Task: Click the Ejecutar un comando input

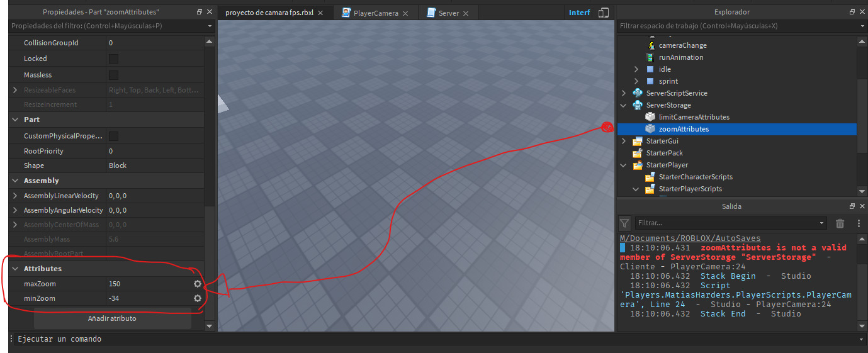Action: click(x=434, y=339)
